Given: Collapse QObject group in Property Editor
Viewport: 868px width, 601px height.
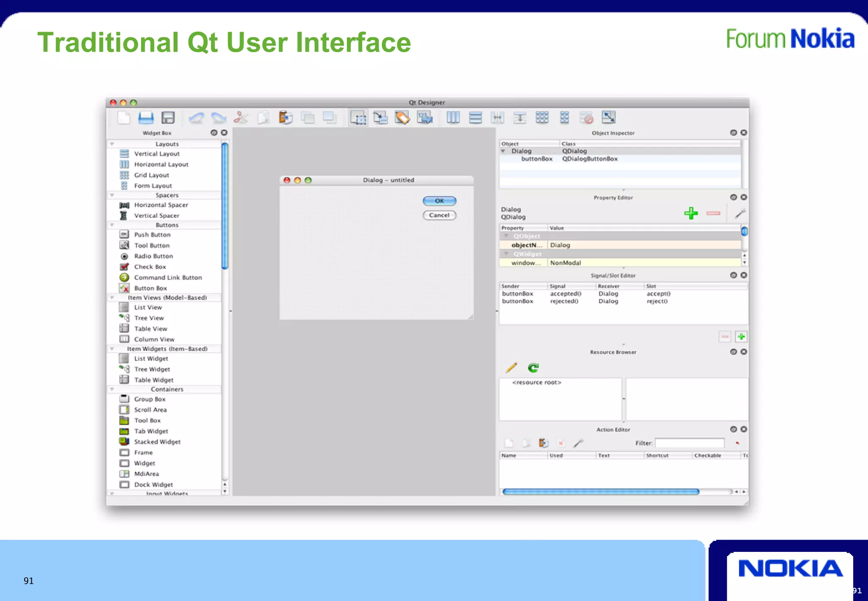Looking at the screenshot, I should click(506, 236).
